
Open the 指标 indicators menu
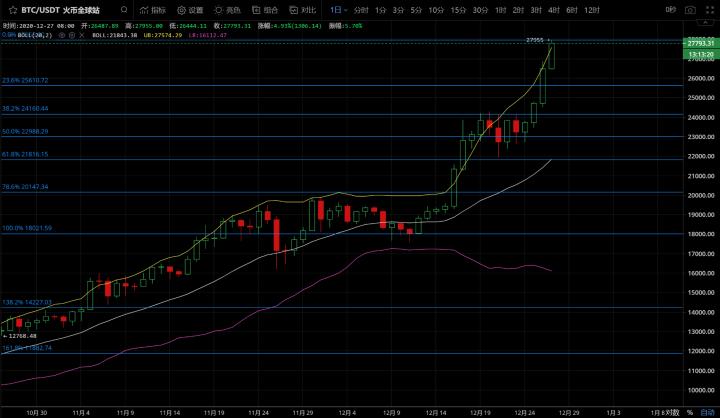point(153,10)
